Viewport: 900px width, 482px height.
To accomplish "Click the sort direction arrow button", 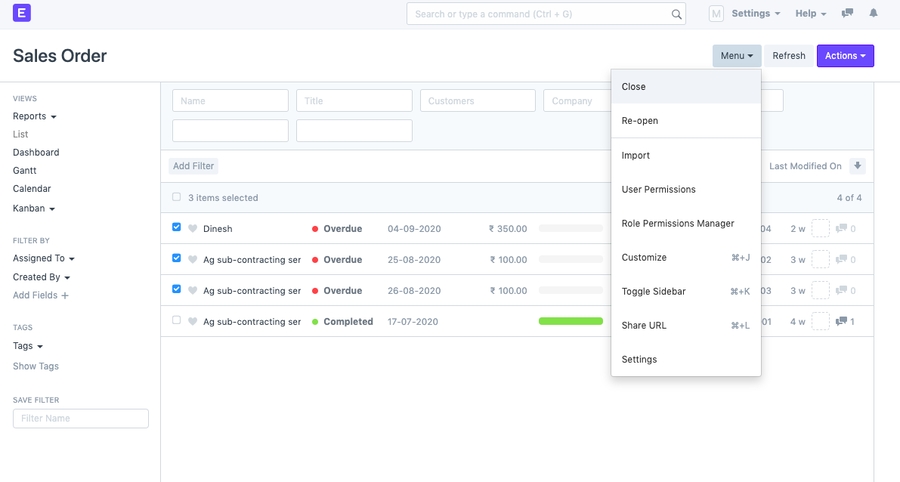I will tap(857, 166).
